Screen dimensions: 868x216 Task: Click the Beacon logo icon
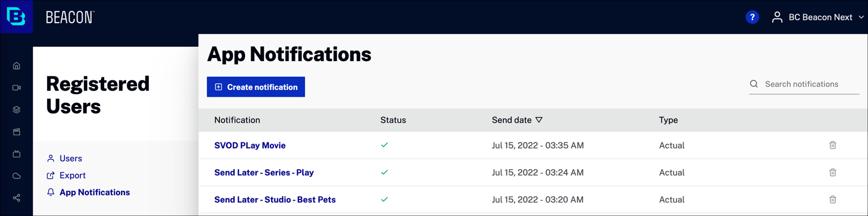[x=16, y=17]
